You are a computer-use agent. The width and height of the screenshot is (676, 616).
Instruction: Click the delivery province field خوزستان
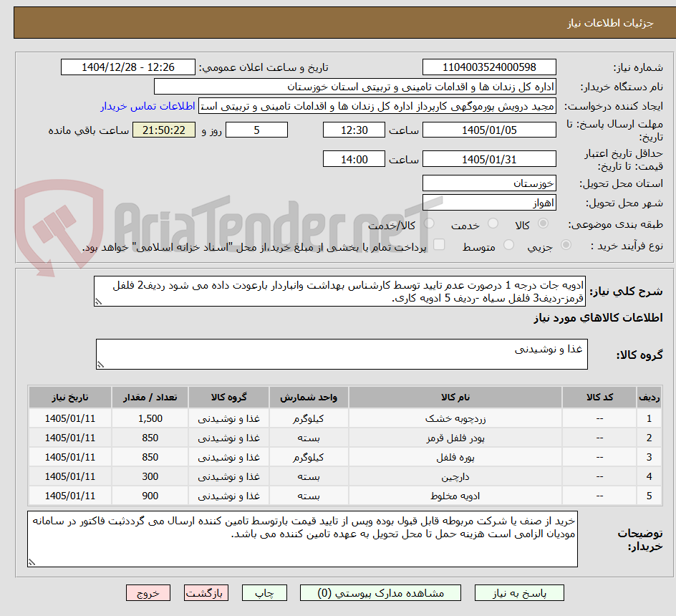click(x=489, y=183)
